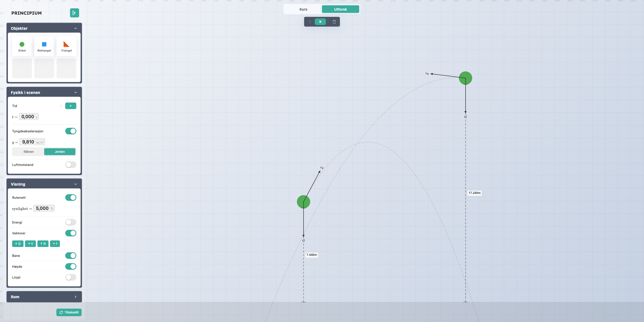
Task: Toggle the N normal force vector button
Action: pyautogui.click(x=43, y=244)
